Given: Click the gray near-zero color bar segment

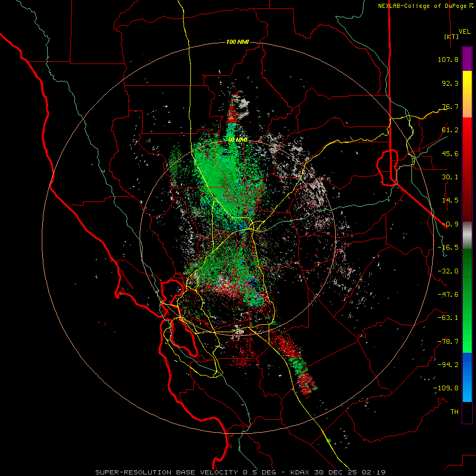Looking at the screenshot, I should pos(467,235).
